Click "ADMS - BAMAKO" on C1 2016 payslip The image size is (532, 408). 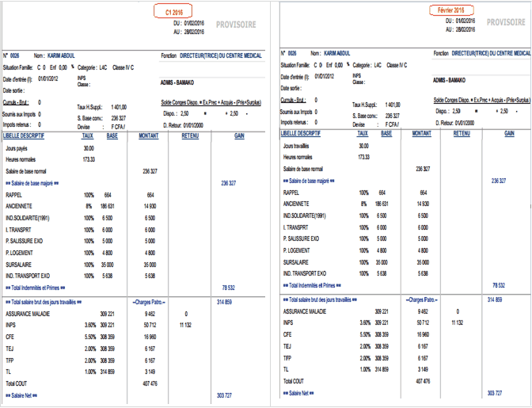[x=177, y=82]
